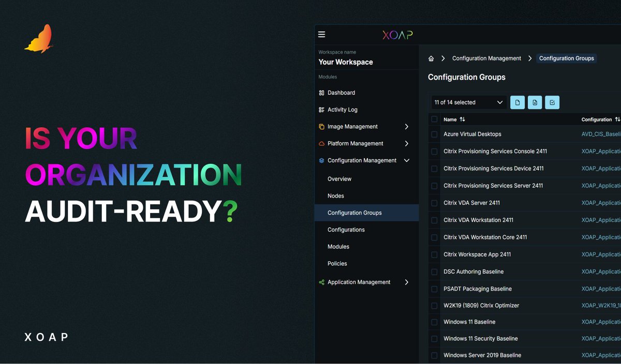Click the Activity Log icon
The width and height of the screenshot is (621, 364).
click(321, 109)
